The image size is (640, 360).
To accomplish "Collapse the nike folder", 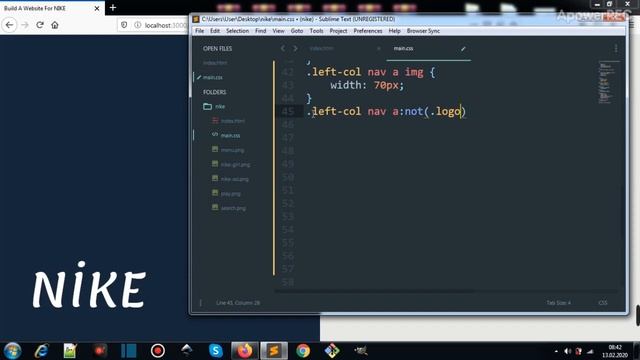I will 207,107.
